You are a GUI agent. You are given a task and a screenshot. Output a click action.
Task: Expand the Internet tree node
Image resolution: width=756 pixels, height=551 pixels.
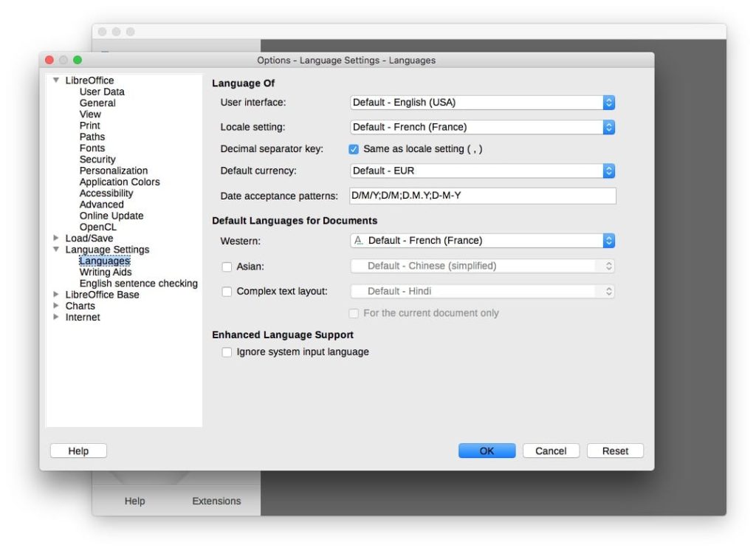(56, 317)
